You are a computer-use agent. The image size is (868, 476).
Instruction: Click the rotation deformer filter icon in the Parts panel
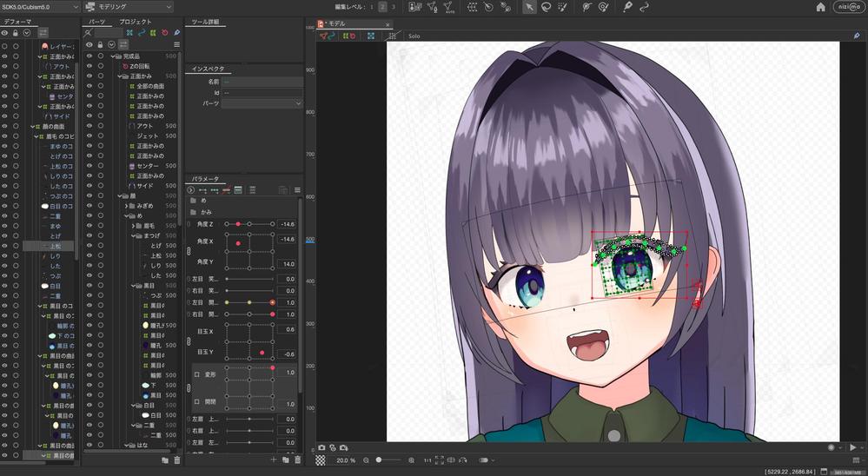click(164, 33)
